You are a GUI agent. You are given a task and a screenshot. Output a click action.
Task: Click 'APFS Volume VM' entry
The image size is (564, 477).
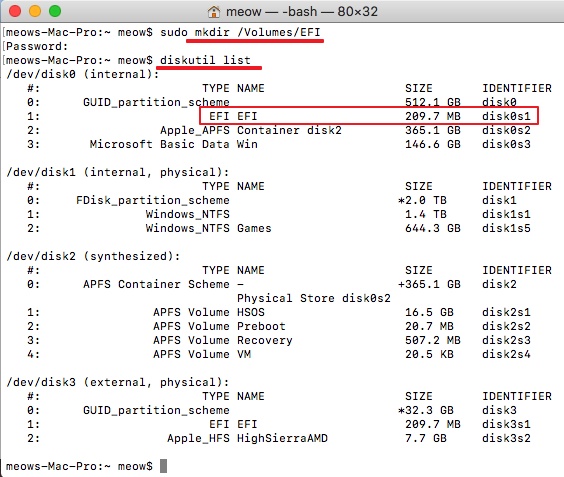(x=202, y=354)
